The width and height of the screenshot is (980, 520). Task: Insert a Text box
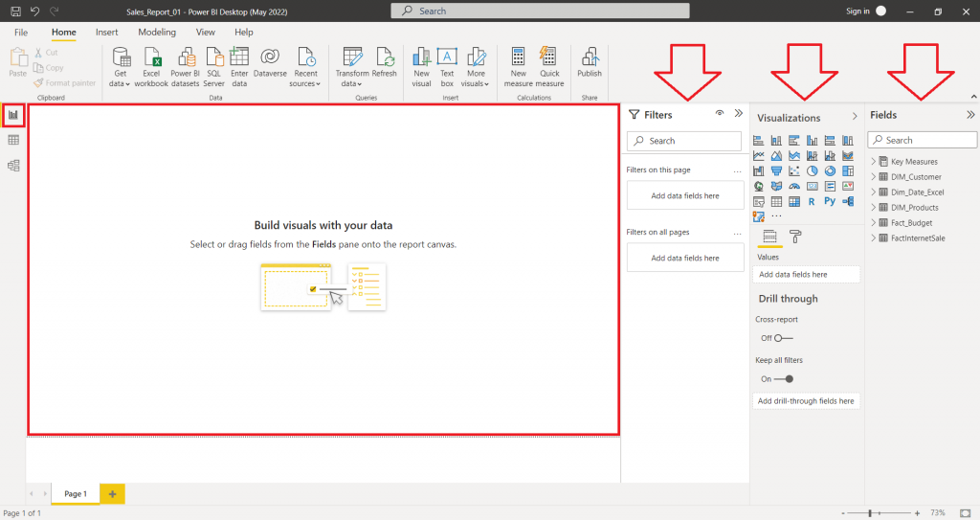point(447,67)
